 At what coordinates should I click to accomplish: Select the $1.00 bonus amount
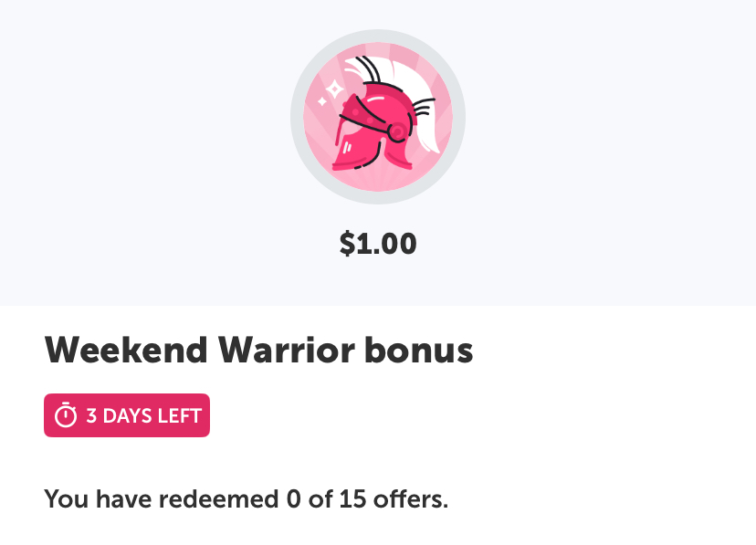click(378, 243)
